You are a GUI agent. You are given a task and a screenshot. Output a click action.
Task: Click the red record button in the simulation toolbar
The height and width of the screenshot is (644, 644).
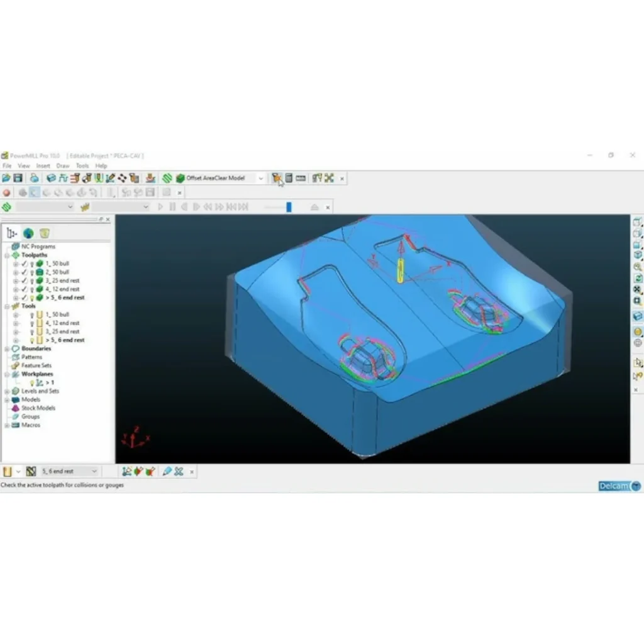(7, 192)
